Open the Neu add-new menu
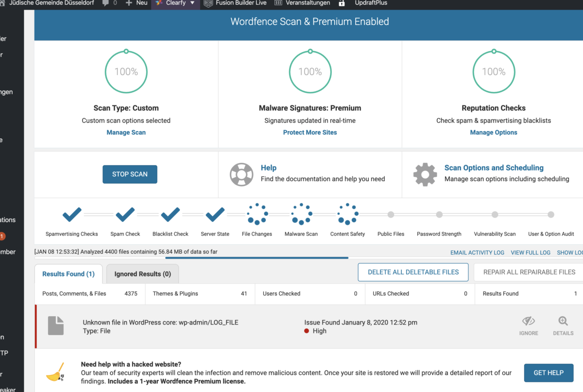Screen dimensions: 583x392 pos(137,3)
